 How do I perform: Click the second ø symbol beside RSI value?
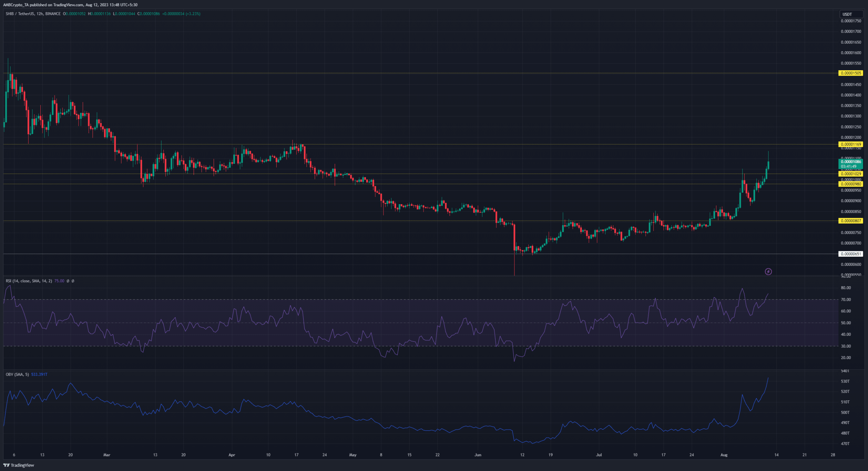click(x=73, y=281)
